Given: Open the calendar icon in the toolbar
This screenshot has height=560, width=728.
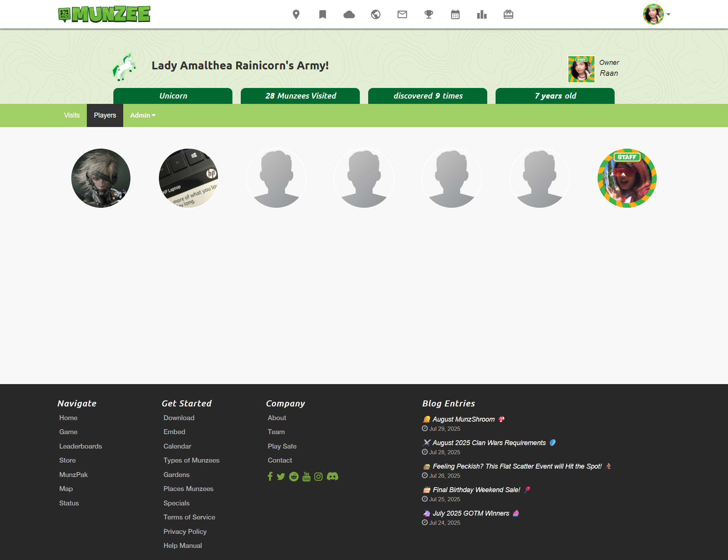Looking at the screenshot, I should coord(455,14).
